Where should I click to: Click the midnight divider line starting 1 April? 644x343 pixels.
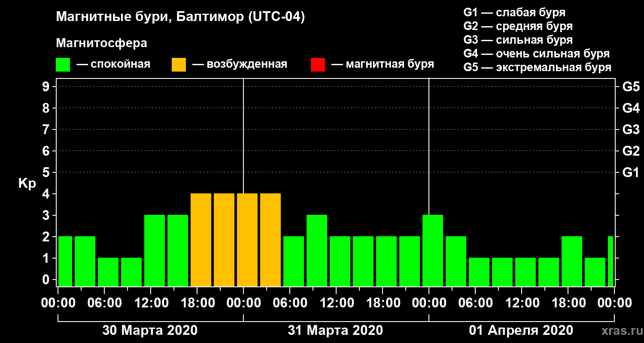click(x=429, y=147)
